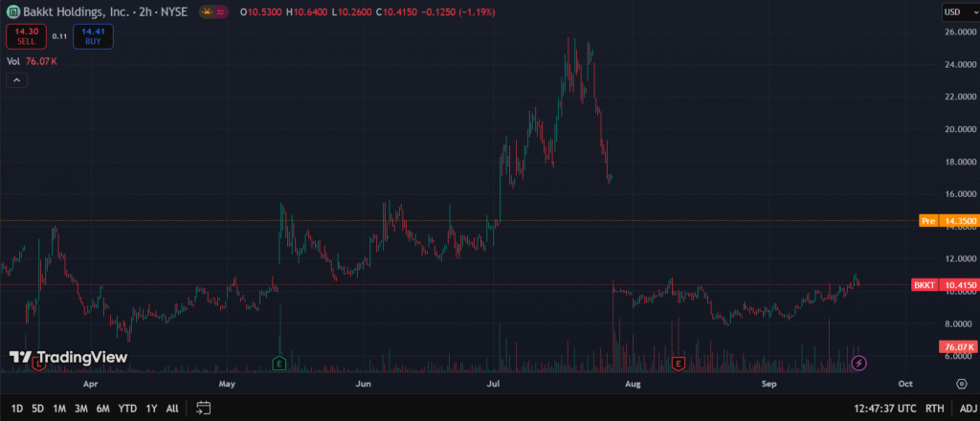980x421 pixels.
Task: Toggle the RTH session setting
Action: pos(934,409)
